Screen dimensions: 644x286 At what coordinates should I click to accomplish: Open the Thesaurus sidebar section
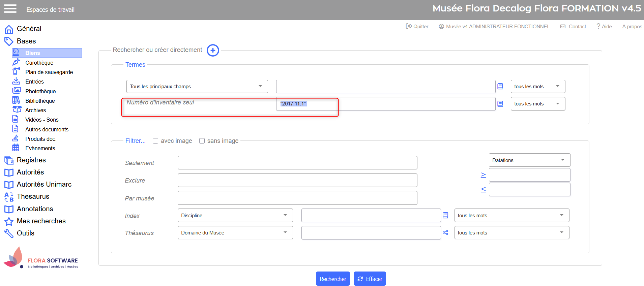point(33,196)
